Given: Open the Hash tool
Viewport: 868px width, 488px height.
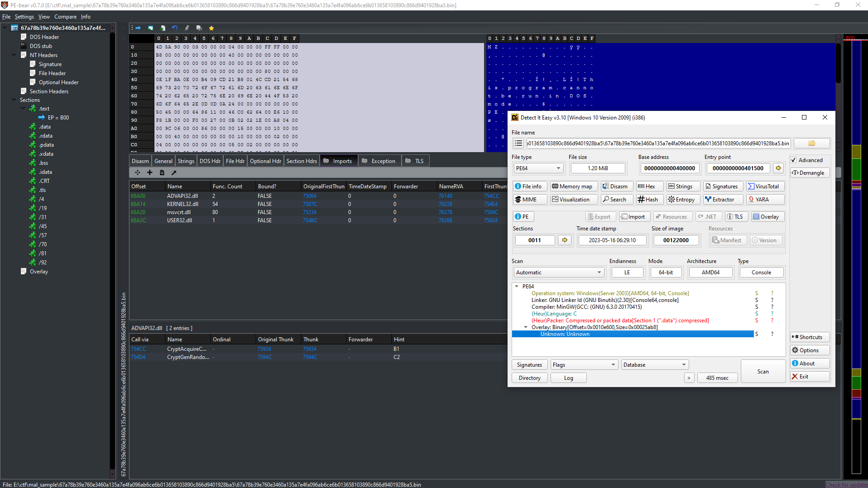Looking at the screenshot, I should point(649,200).
